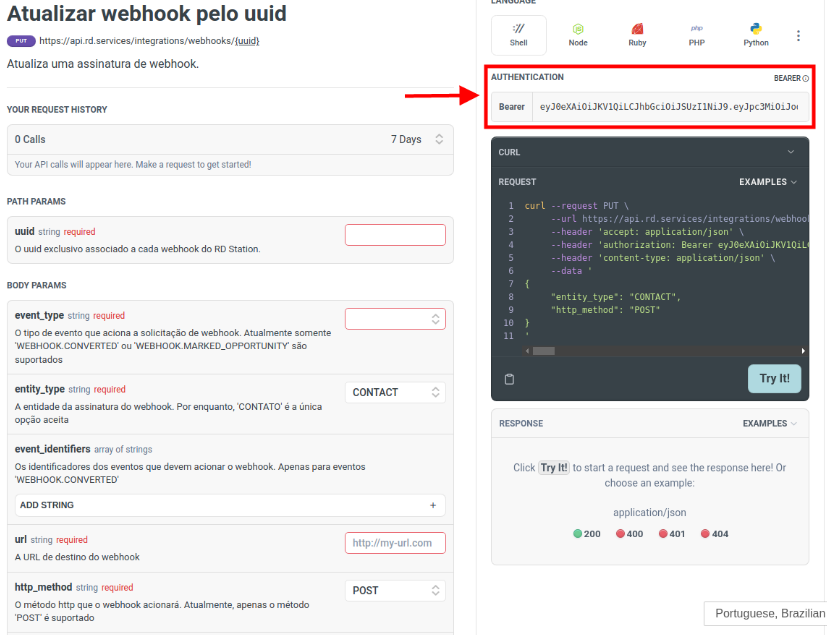This screenshot has width=830, height=635.
Task: Click the 'BODY PARAMS' label
Action: pos(37,285)
